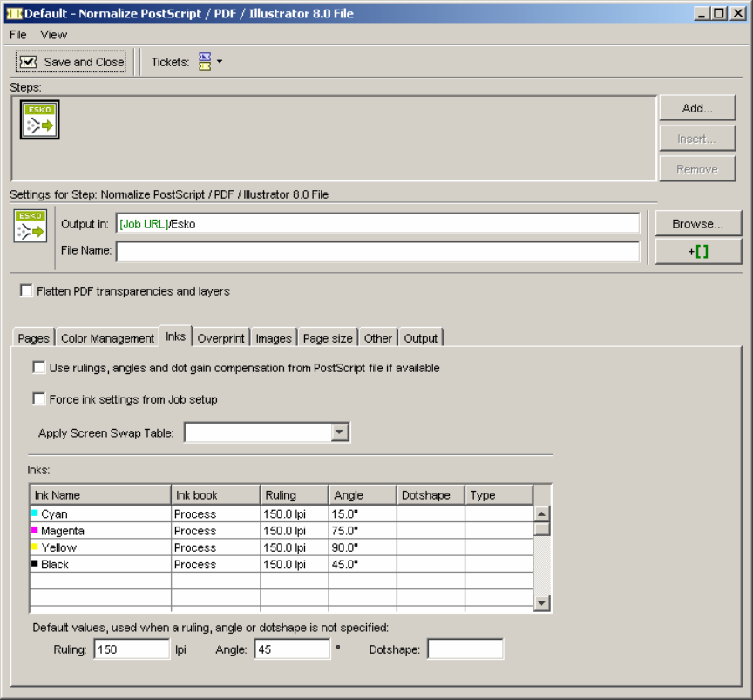Toggle Force ink settings from Job setup
This screenshot has width=753, height=700.
(x=39, y=399)
